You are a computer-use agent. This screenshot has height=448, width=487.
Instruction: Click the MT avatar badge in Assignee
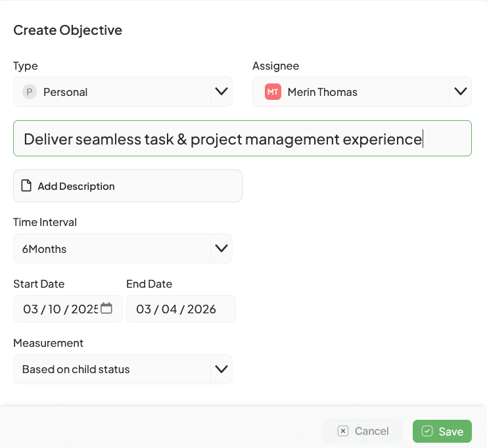point(273,92)
